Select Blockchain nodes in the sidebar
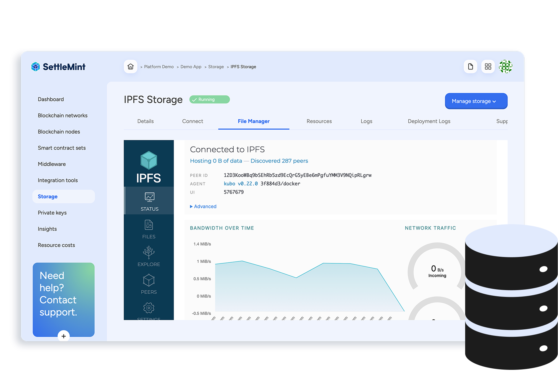558x392 pixels. pos(59,131)
